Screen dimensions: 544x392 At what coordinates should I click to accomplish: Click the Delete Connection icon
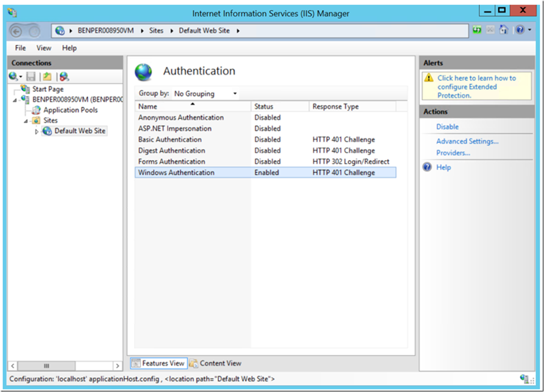tap(64, 77)
